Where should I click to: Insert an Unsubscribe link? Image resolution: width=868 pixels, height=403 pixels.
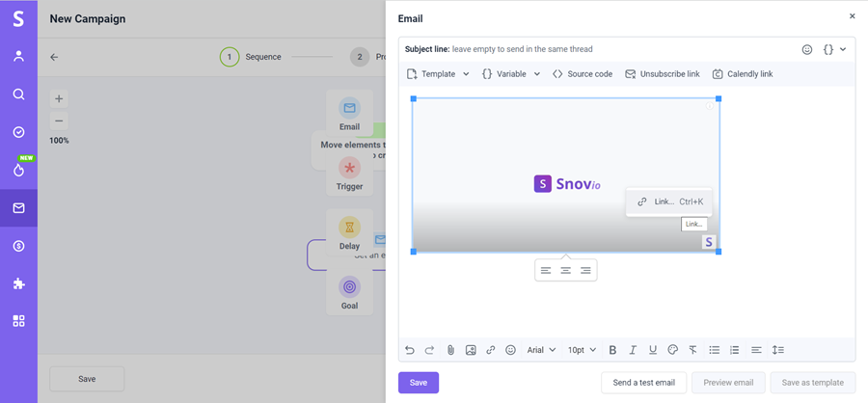pyautogui.click(x=663, y=74)
